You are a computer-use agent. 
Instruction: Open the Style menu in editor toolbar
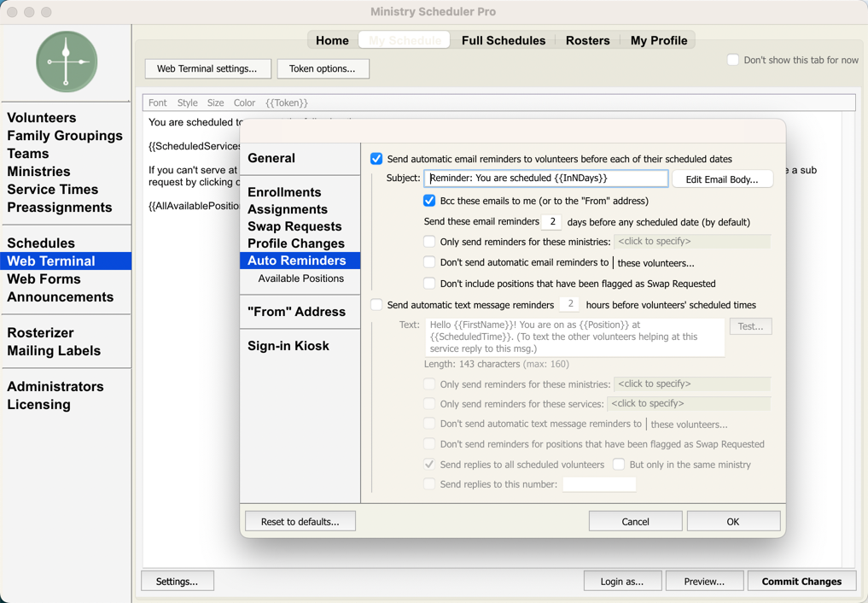187,102
